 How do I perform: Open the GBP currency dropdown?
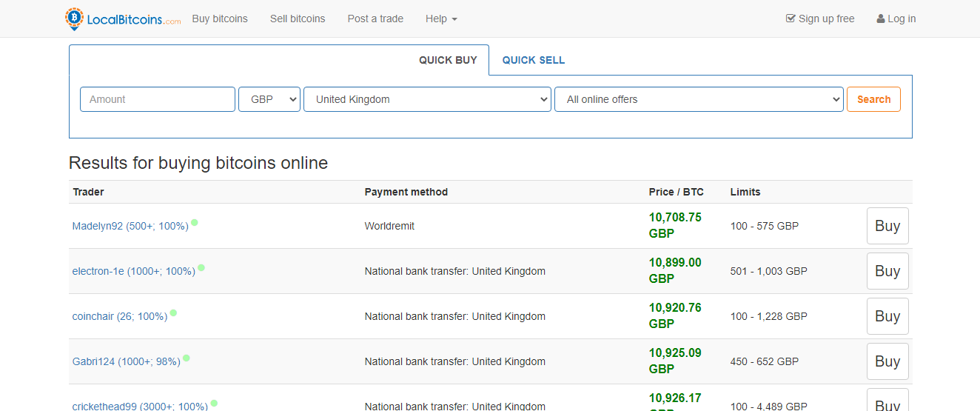point(269,99)
